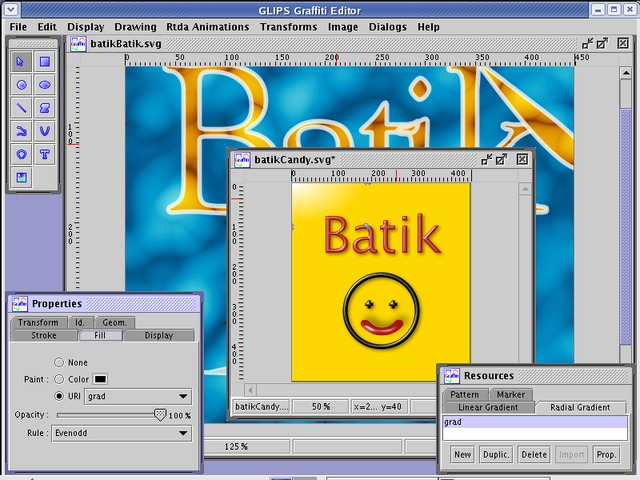Select the V-shaped curve path tool
Screen dimensions: 640x480
pyautogui.click(x=44, y=131)
